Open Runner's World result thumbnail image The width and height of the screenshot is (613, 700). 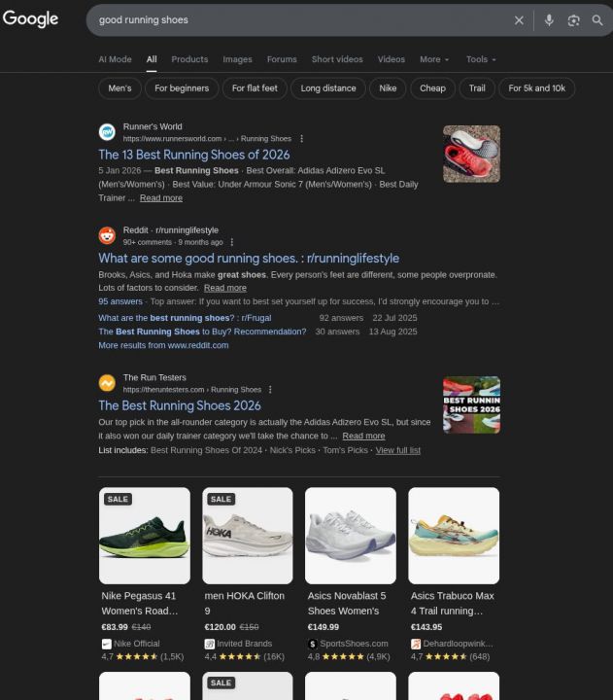pos(471,154)
